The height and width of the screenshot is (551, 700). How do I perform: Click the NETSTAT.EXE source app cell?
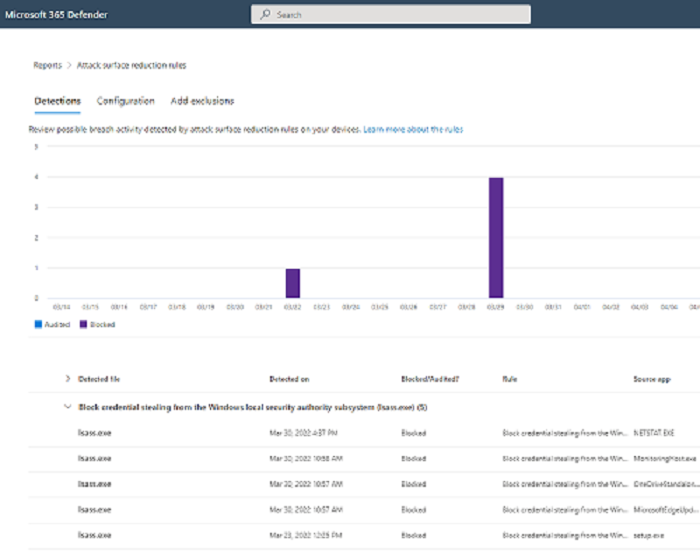coord(654,433)
